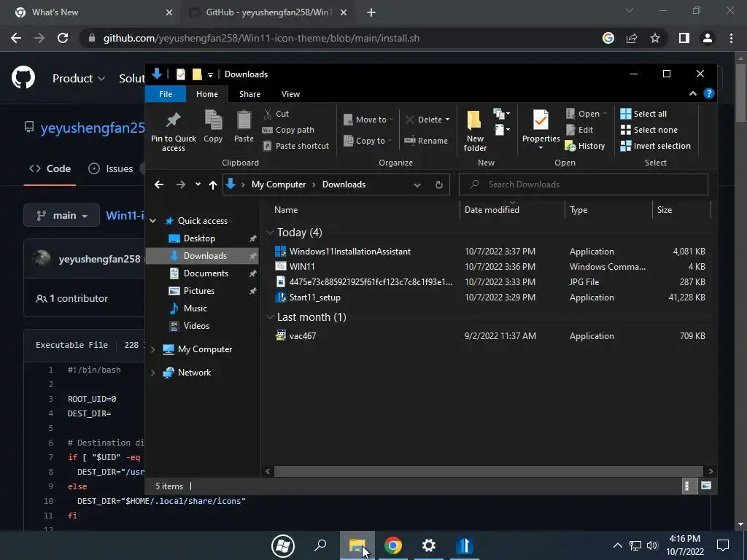Image resolution: width=747 pixels, height=560 pixels.
Task: Click the refresh button beside address bar
Action: pyautogui.click(x=438, y=184)
